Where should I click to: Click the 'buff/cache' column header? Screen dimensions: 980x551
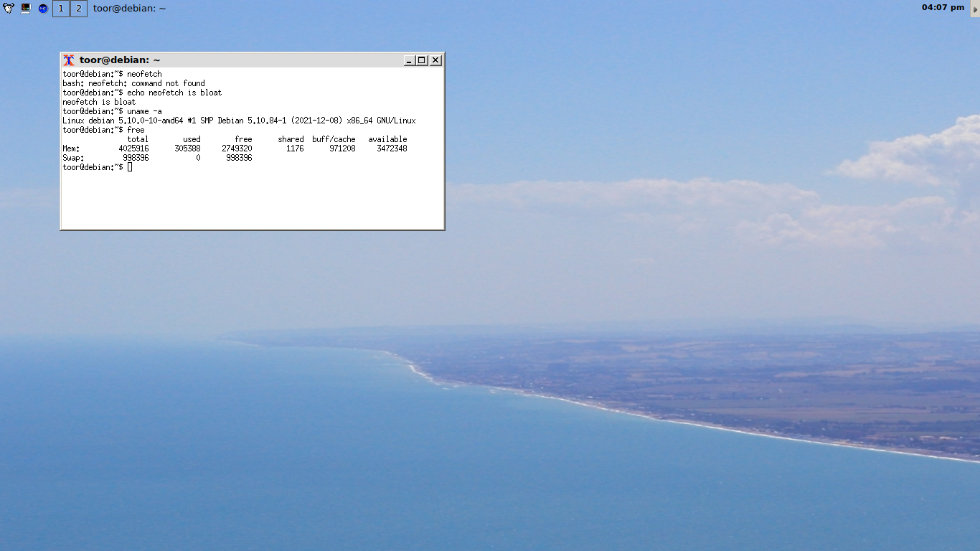pos(334,139)
